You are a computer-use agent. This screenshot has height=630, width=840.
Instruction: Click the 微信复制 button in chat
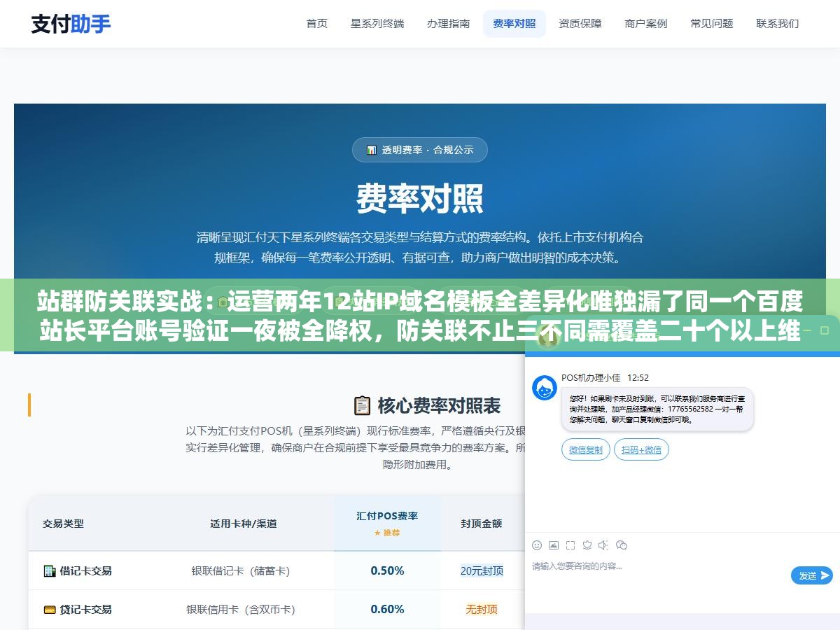pyautogui.click(x=586, y=449)
